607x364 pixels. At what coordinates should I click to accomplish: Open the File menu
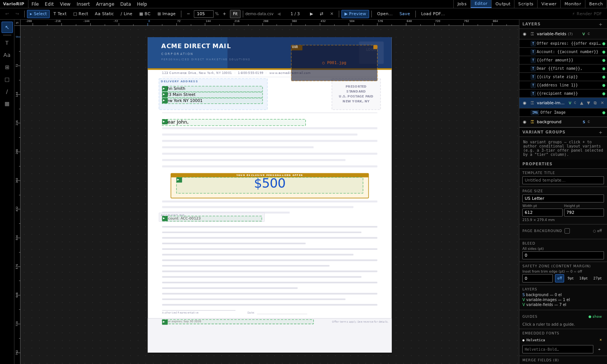(35, 4)
